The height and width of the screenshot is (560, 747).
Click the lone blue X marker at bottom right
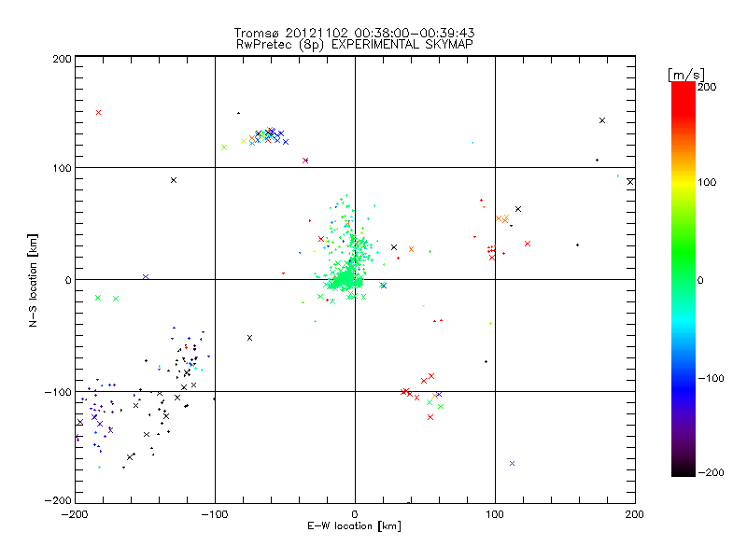512,463
